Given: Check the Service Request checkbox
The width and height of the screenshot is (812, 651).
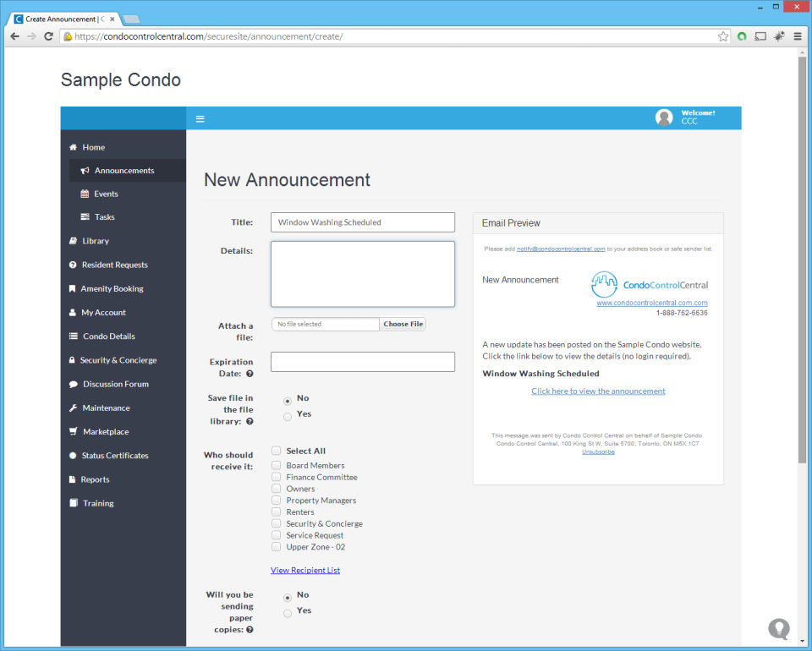Looking at the screenshot, I should click(x=276, y=535).
